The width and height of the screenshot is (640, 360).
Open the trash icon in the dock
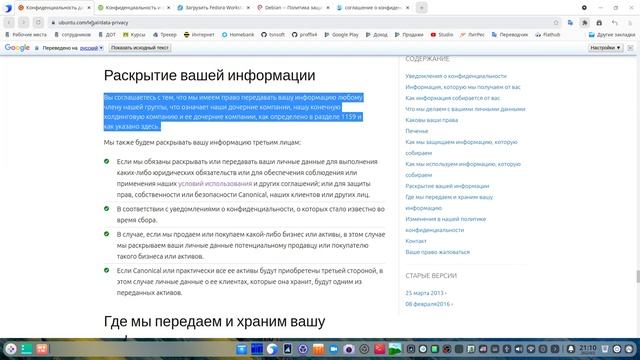point(605,349)
